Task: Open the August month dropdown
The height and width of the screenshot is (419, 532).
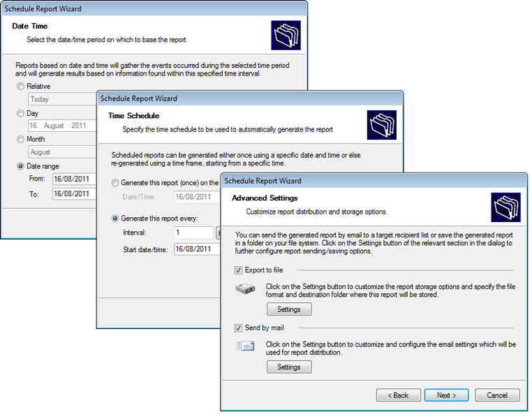Action: (62, 152)
